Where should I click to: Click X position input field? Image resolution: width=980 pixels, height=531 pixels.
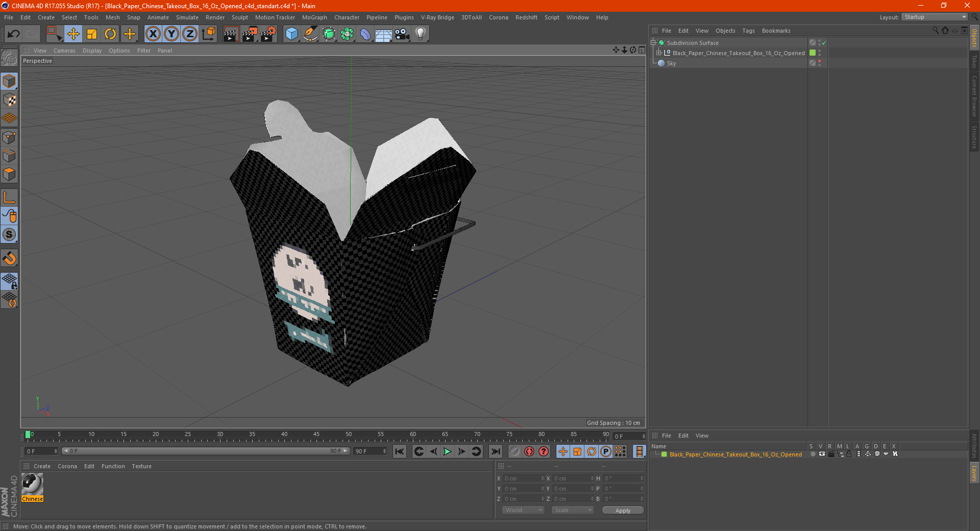coord(524,478)
